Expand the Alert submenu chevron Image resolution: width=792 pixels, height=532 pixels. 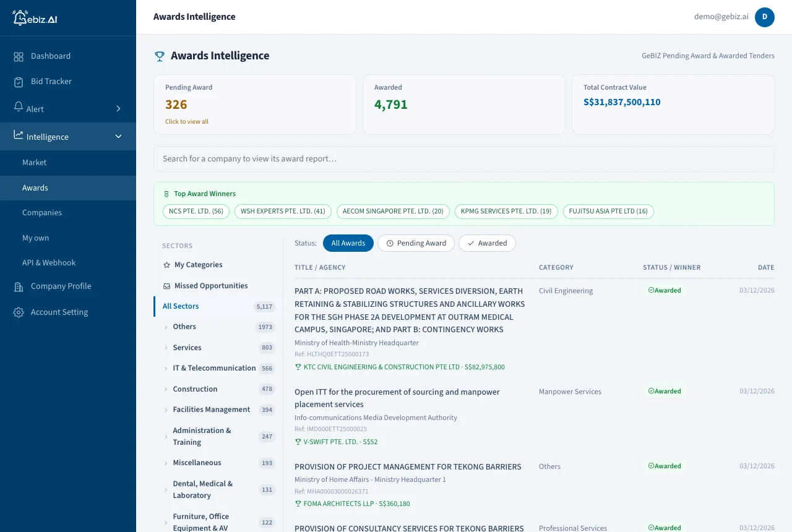coord(118,109)
